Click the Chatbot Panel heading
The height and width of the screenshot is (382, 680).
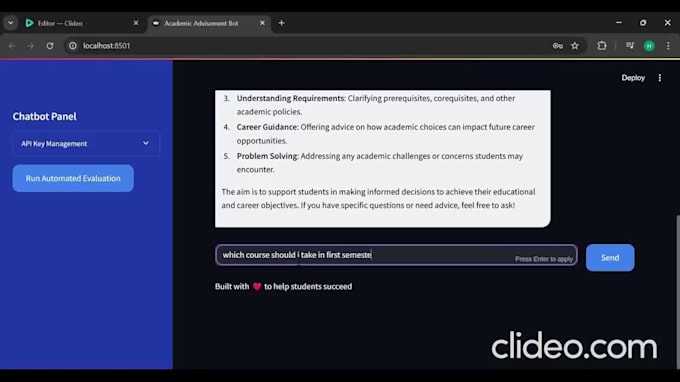point(44,116)
